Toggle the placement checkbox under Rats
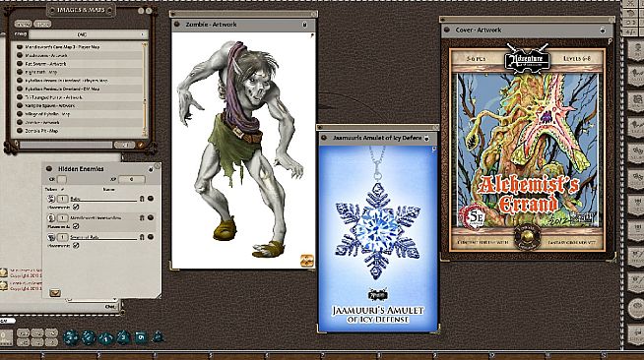Screen dimensions: 644x360 click(x=76, y=208)
